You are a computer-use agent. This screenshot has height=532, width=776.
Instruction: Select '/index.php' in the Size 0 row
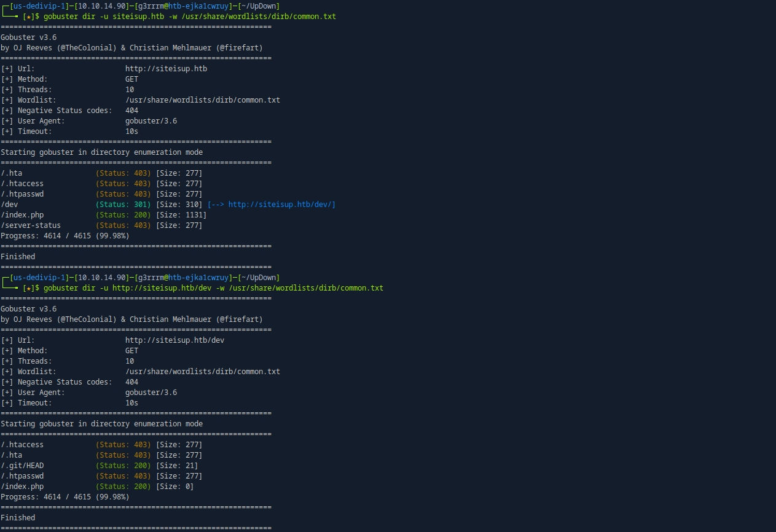pos(22,487)
